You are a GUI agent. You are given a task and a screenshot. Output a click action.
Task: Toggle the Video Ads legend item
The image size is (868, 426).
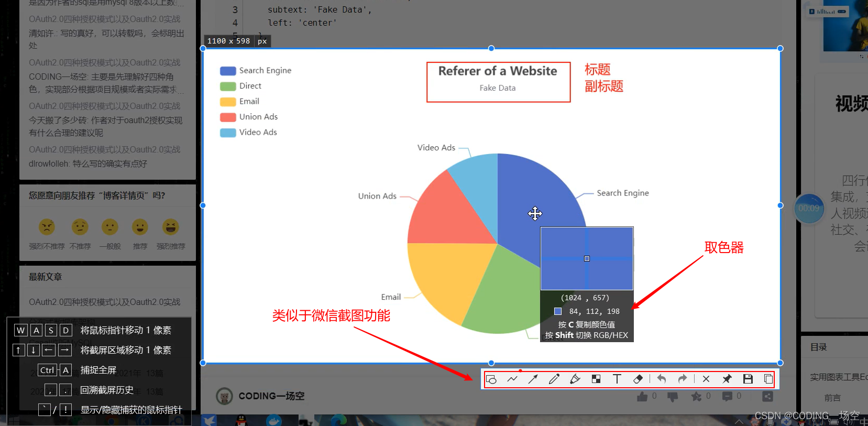(x=248, y=133)
